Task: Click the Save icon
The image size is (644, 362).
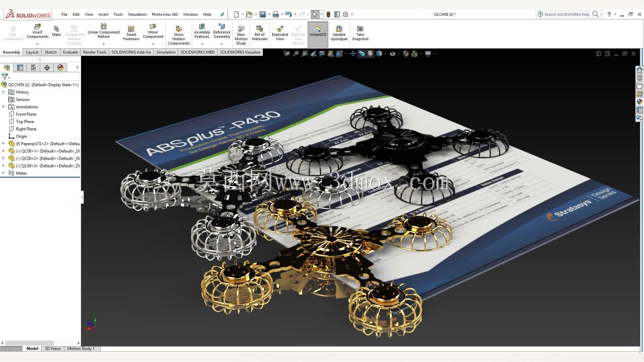Action: point(263,14)
